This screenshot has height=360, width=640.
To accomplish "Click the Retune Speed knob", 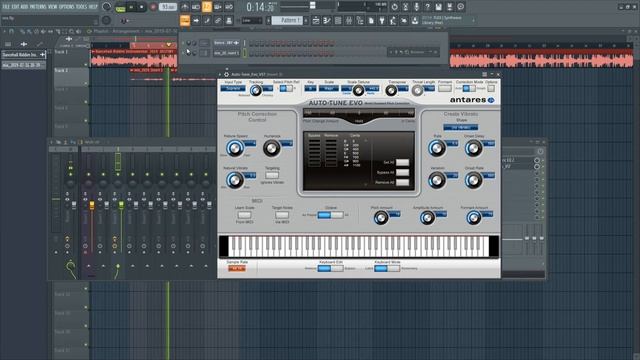I will click(235, 148).
